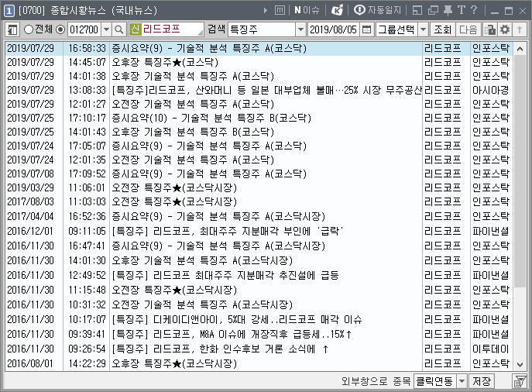Click the filter icon at bottom right
This screenshot has height=392, width=532.
point(519,381)
